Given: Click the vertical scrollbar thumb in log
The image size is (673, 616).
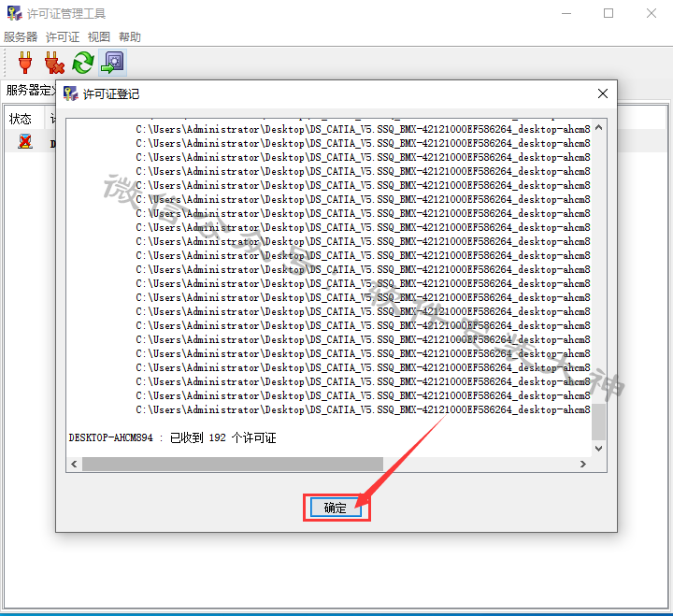Looking at the screenshot, I should (599, 422).
